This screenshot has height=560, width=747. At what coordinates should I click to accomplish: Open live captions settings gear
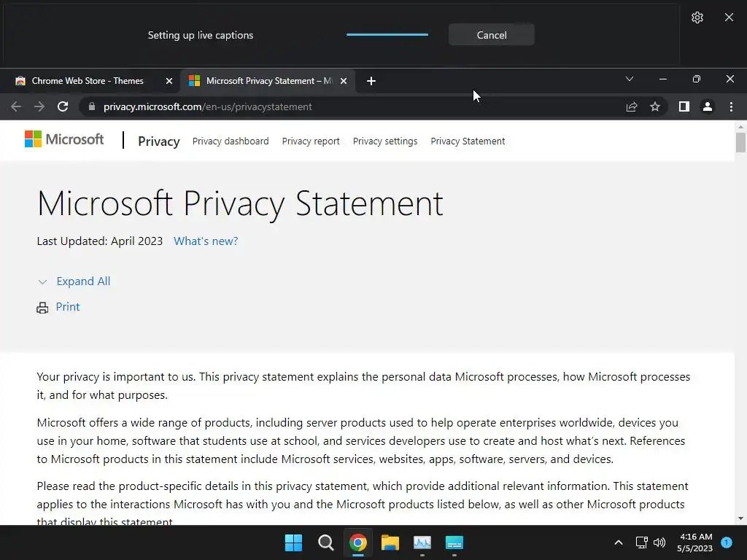click(x=697, y=17)
